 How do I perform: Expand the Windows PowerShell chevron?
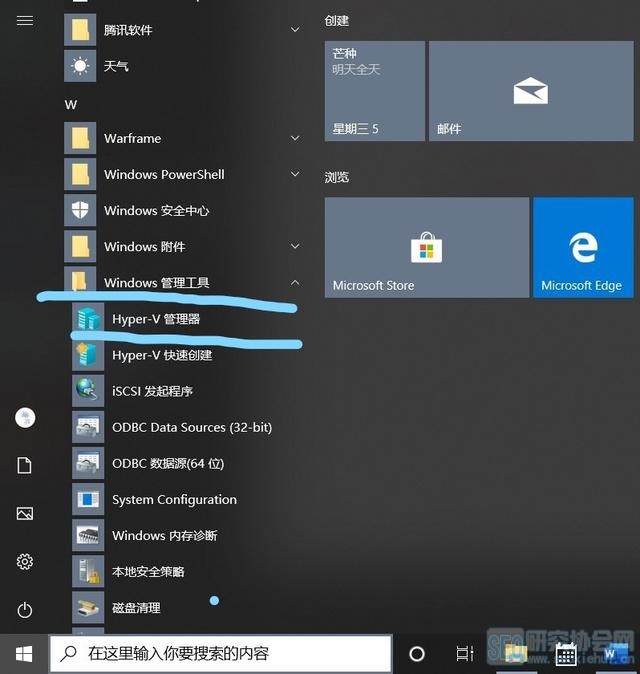pyautogui.click(x=295, y=174)
